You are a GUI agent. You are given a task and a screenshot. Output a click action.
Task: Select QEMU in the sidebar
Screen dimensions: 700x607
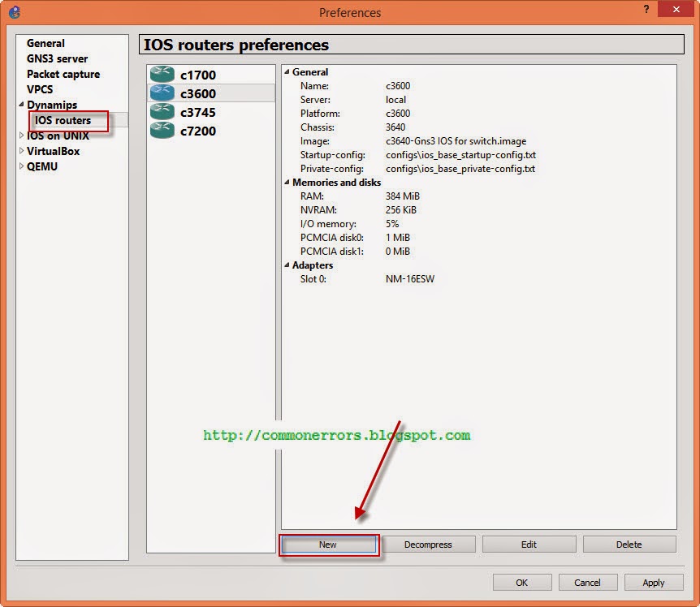click(x=42, y=166)
